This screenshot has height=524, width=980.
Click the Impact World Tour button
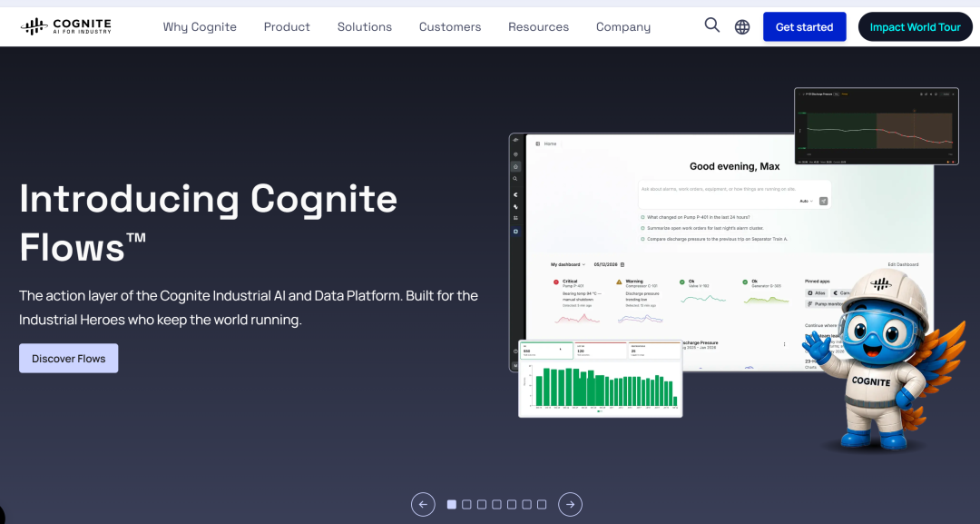(x=915, y=27)
